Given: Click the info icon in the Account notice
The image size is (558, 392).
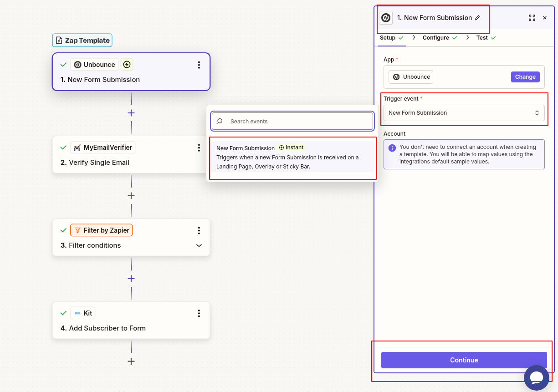Looking at the screenshot, I should 391,147.
